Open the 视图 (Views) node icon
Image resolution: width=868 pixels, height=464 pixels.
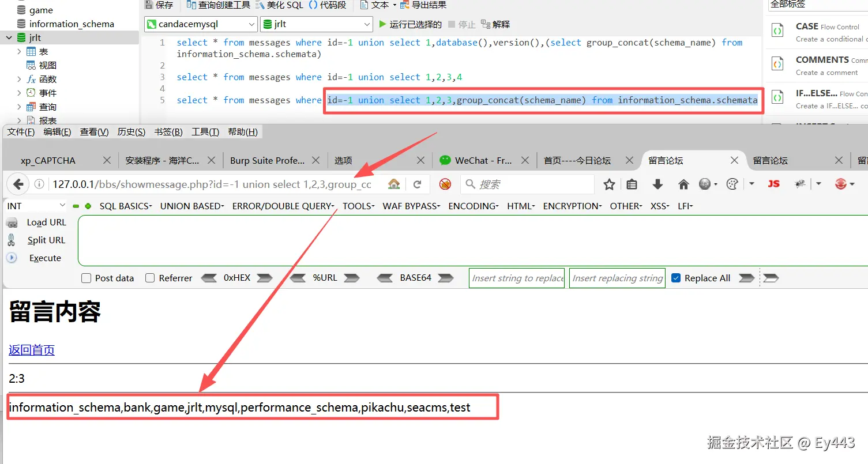31,65
